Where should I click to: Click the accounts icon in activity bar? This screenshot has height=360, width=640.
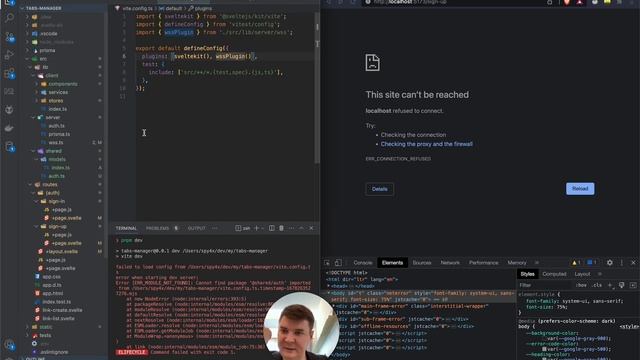pyautogui.click(x=9, y=345)
